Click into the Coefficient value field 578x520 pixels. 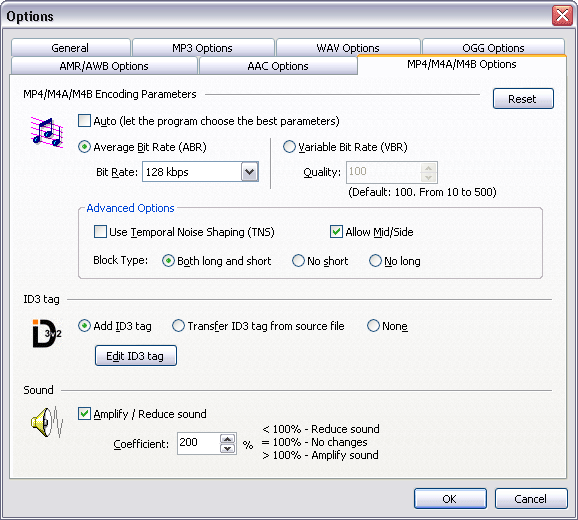point(199,443)
